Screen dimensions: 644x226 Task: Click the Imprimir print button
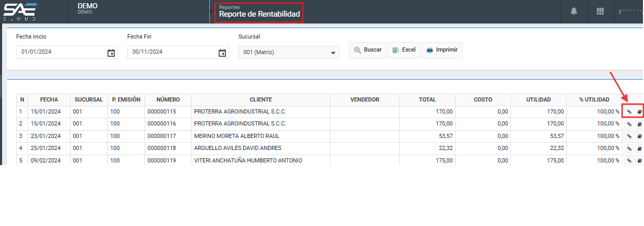(x=442, y=50)
